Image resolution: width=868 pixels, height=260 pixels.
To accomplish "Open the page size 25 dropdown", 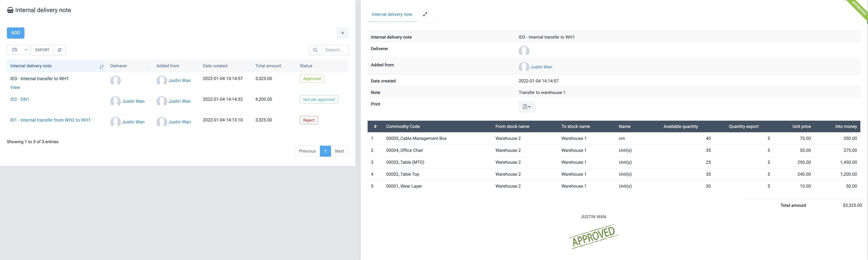I will [x=18, y=50].
